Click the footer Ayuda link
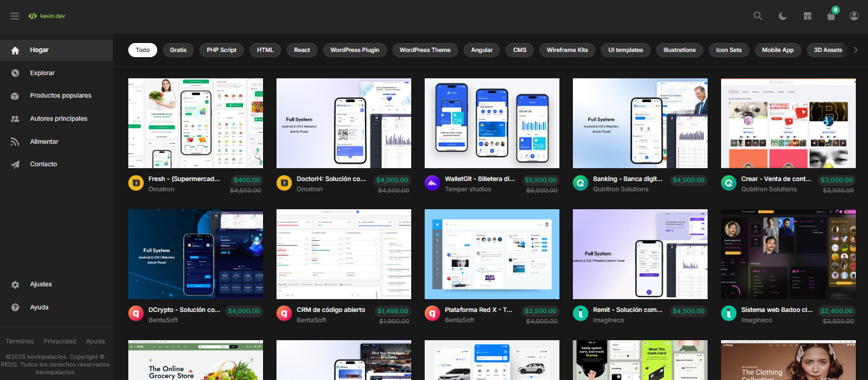The width and height of the screenshot is (868, 380). pos(96,341)
